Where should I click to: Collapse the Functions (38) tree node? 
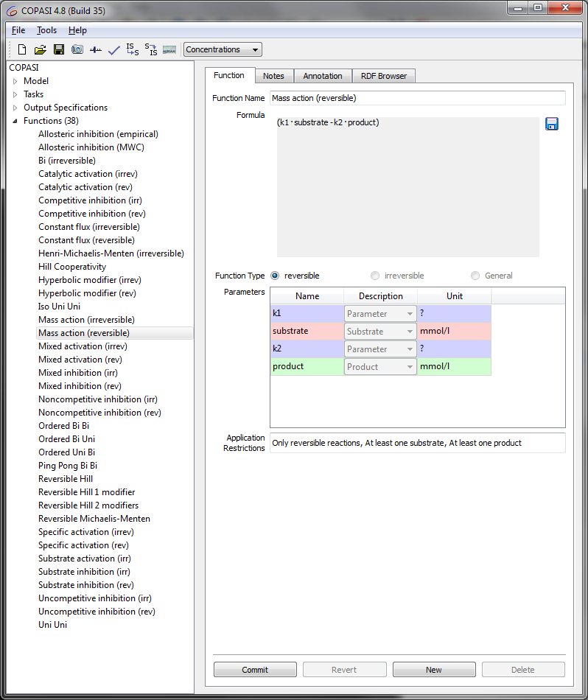[x=15, y=121]
